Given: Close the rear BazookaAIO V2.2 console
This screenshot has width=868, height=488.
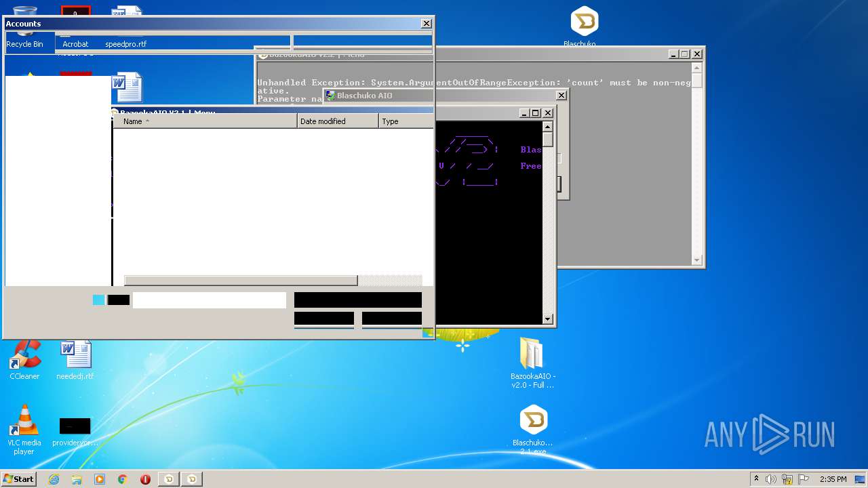Looking at the screenshot, I should tap(696, 54).
